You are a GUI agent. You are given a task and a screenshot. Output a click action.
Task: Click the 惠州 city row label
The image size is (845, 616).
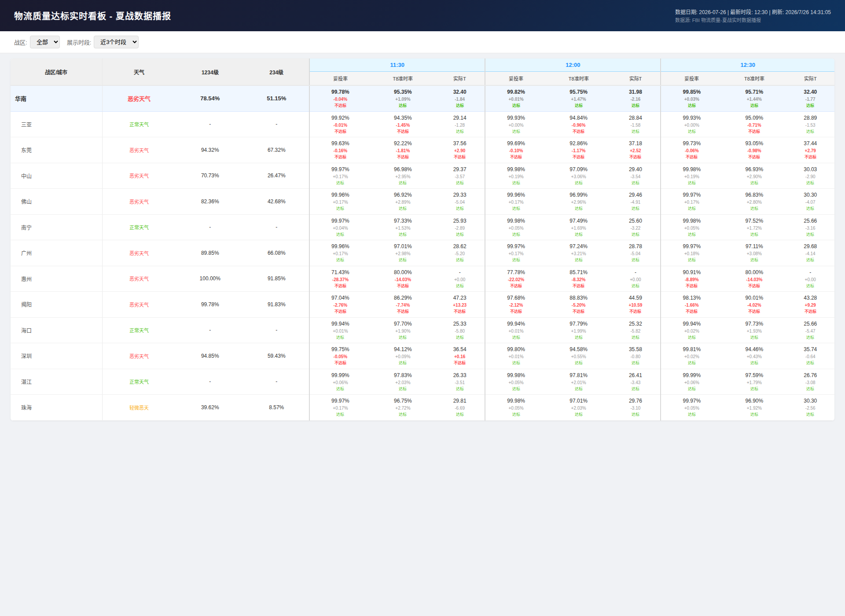[x=26, y=279]
